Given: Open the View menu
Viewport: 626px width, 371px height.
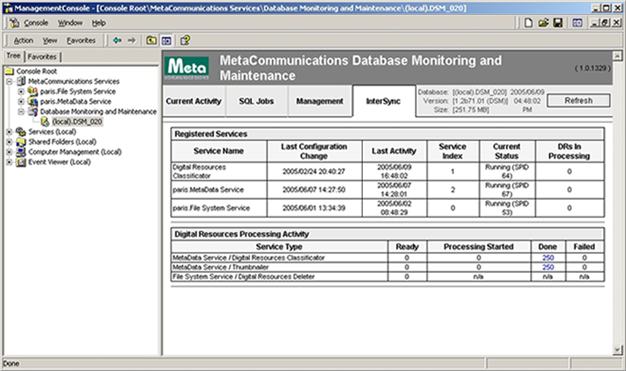Looking at the screenshot, I should point(50,40).
